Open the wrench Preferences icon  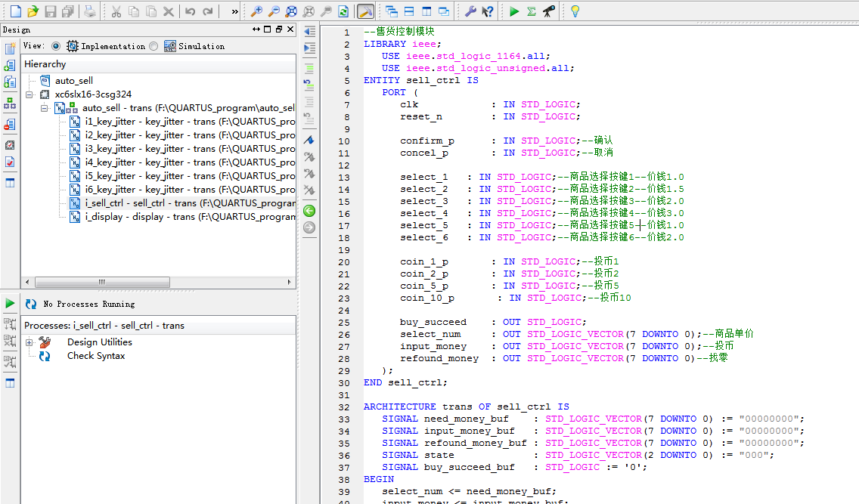[x=470, y=11]
